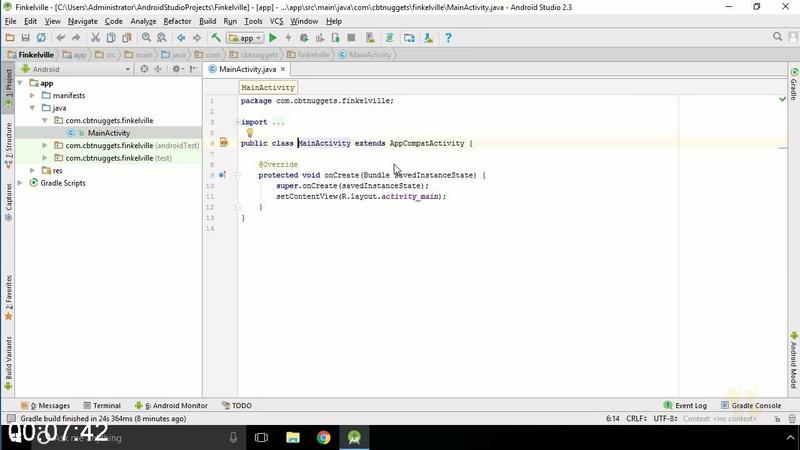Image resolution: width=800 pixels, height=450 pixels.
Task: Collapse the app module tree node
Action: (20, 83)
